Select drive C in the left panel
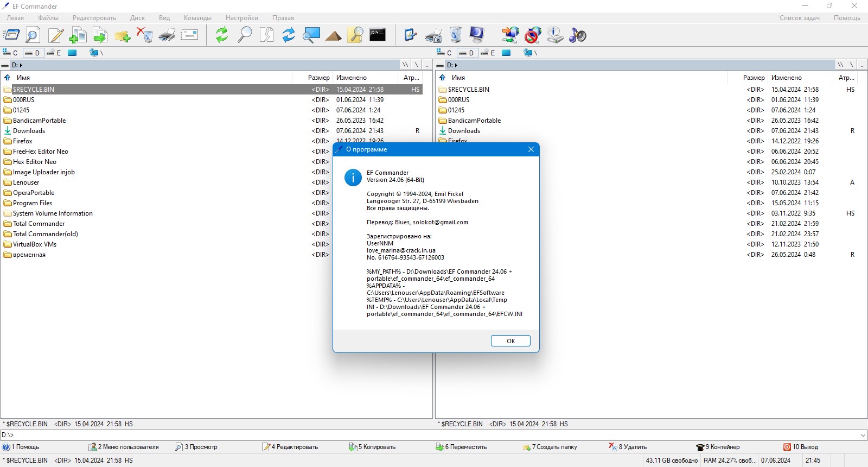Screen dimensions: 868x467 point(10,53)
